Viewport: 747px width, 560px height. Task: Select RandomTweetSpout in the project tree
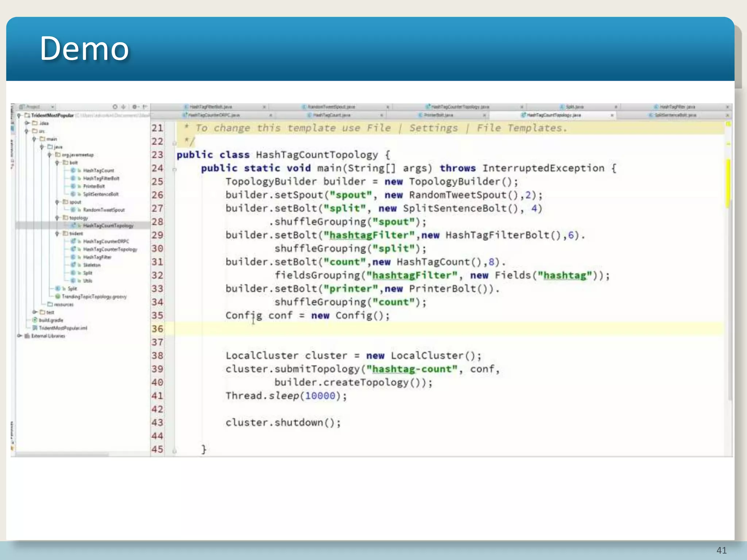tap(104, 210)
